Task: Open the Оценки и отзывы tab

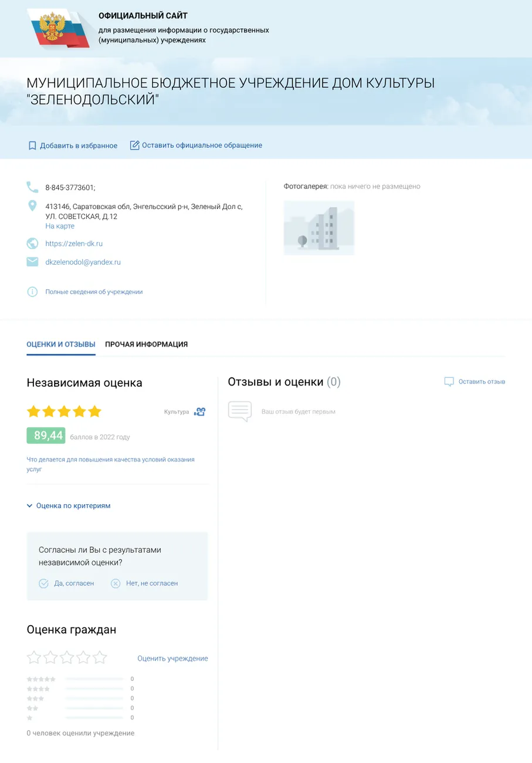Action: 61,345
